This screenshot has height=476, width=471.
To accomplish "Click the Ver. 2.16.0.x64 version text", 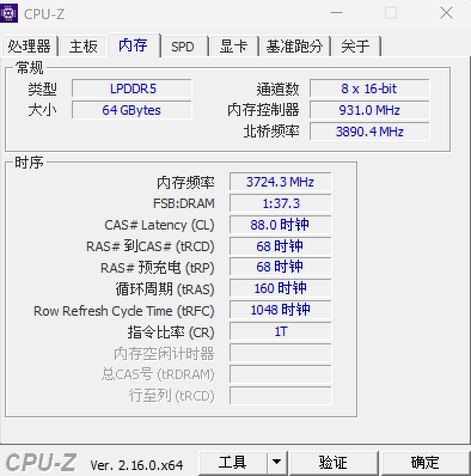I will coord(137,465).
